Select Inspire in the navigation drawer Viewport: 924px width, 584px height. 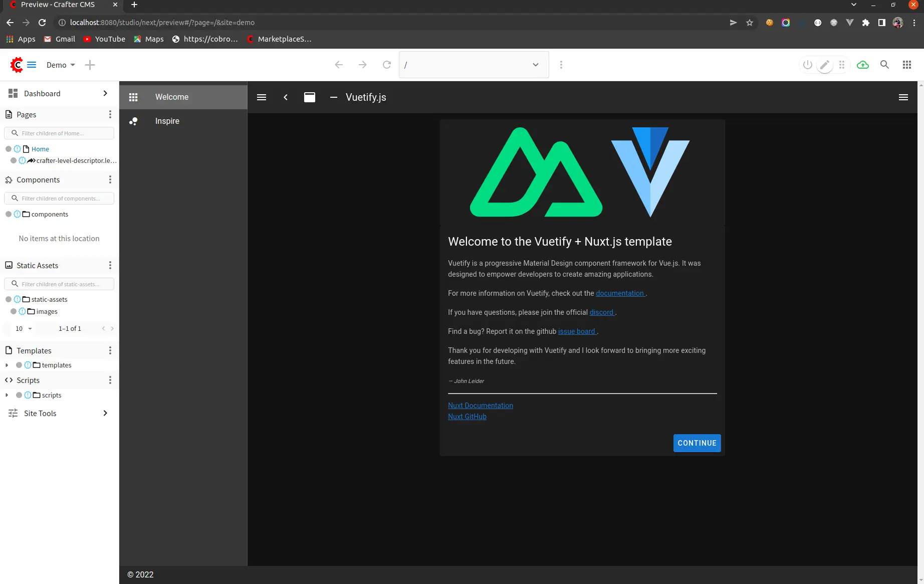point(167,121)
